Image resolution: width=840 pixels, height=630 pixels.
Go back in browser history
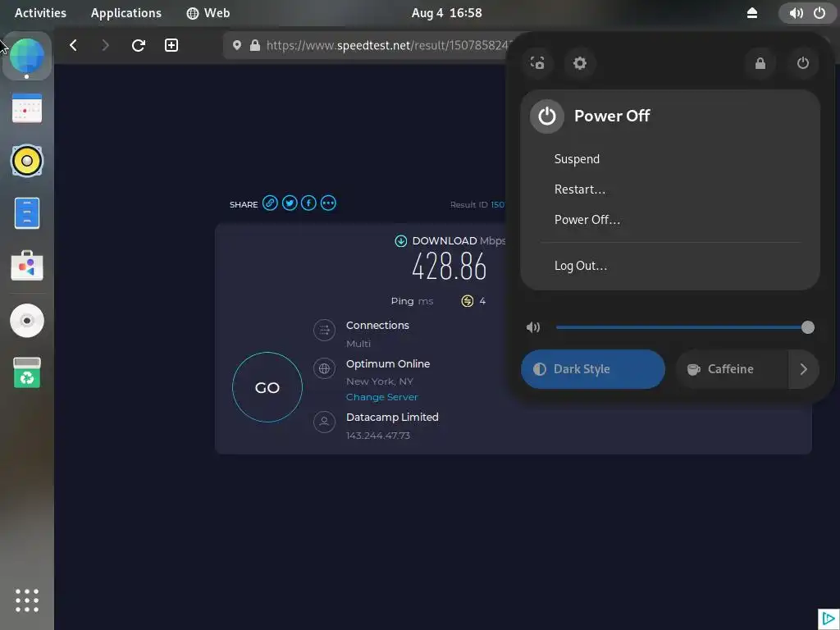coord(73,46)
